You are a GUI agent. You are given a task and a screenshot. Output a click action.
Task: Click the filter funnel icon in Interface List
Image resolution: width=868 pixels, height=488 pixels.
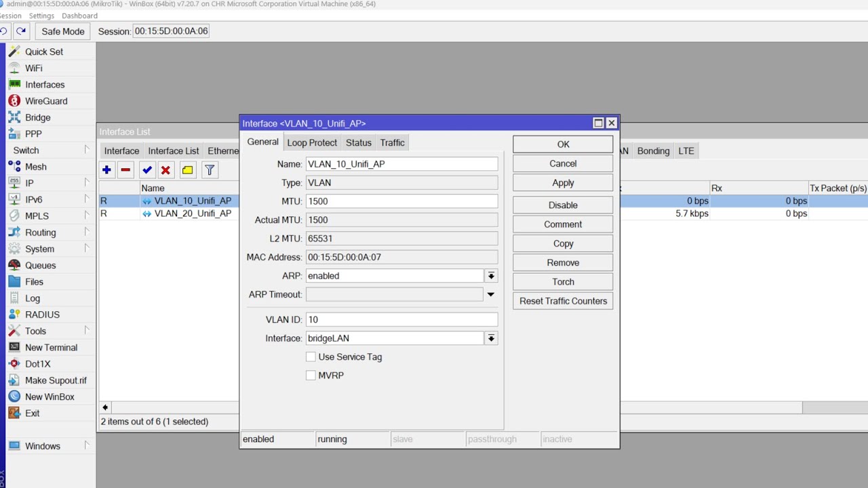pos(210,170)
